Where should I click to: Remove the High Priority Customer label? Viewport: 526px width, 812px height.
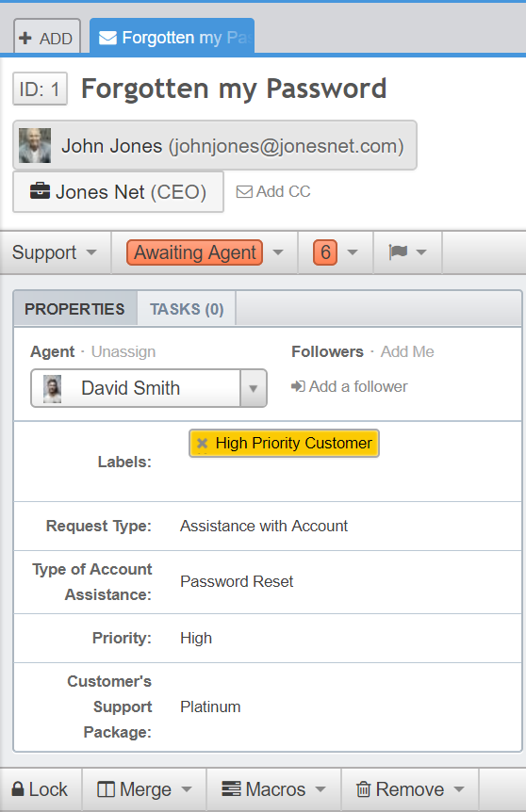click(203, 444)
